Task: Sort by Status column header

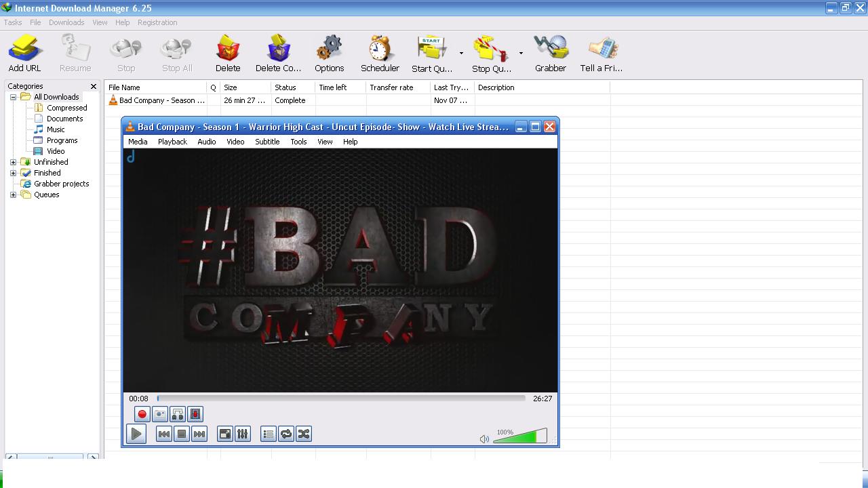Action: point(294,87)
